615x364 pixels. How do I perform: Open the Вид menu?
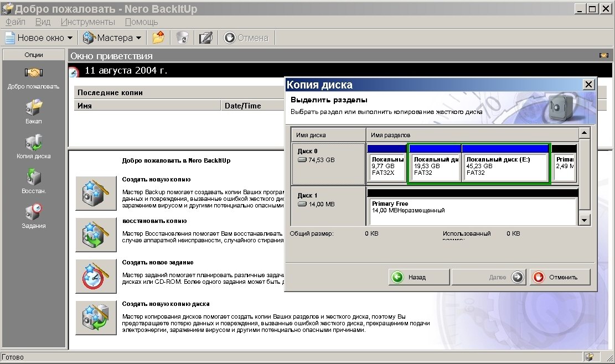(43, 22)
